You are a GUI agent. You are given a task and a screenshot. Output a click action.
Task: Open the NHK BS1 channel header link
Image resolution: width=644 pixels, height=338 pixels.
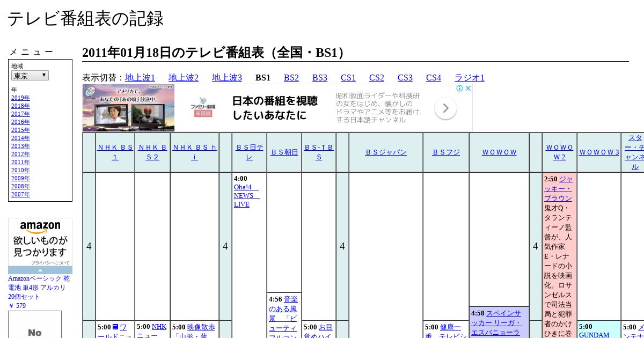coord(115,152)
